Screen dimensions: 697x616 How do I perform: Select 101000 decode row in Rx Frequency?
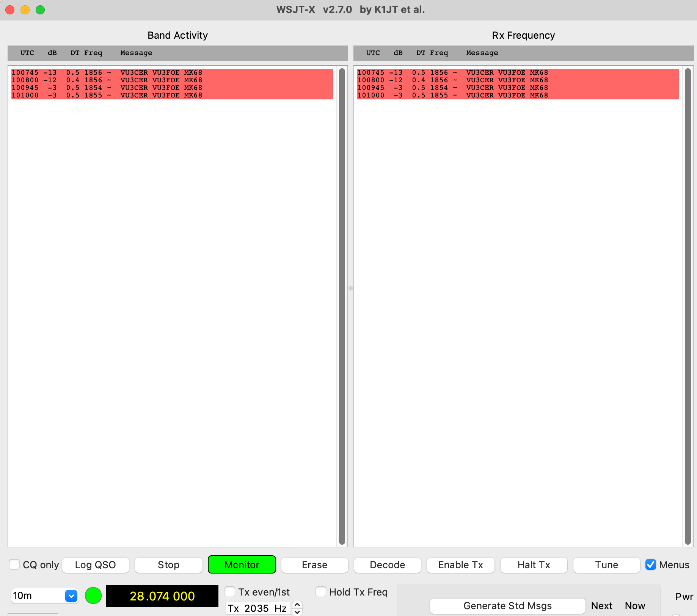coord(518,95)
